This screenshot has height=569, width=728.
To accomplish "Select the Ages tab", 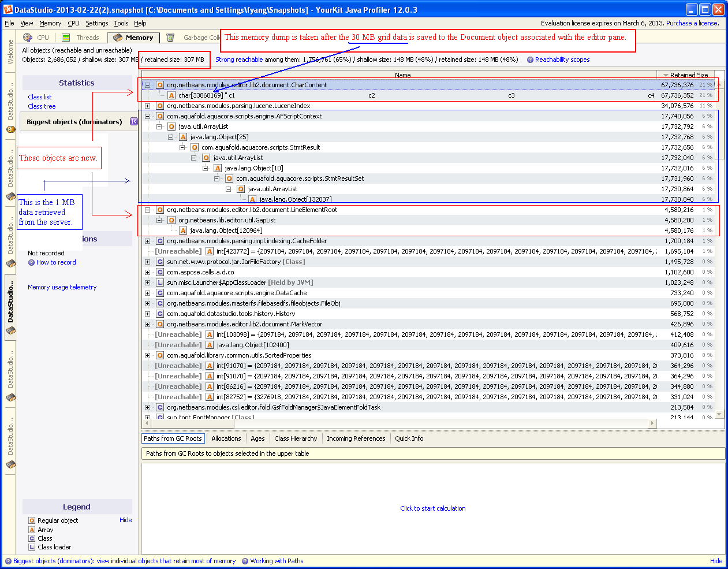I will [257, 438].
